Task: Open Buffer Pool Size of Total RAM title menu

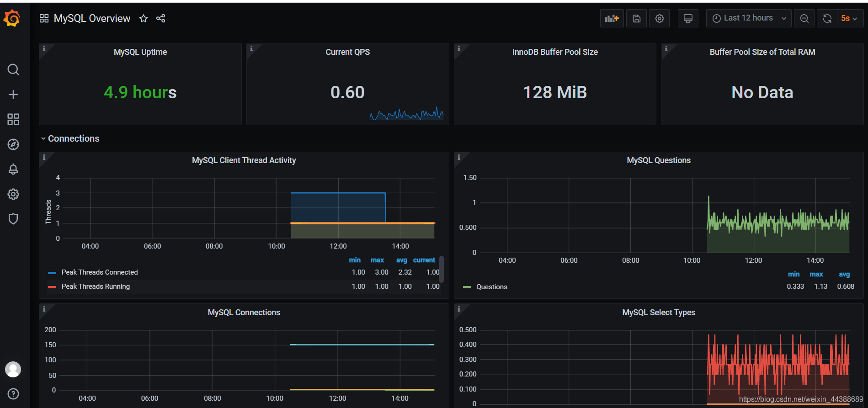Action: 762,52
